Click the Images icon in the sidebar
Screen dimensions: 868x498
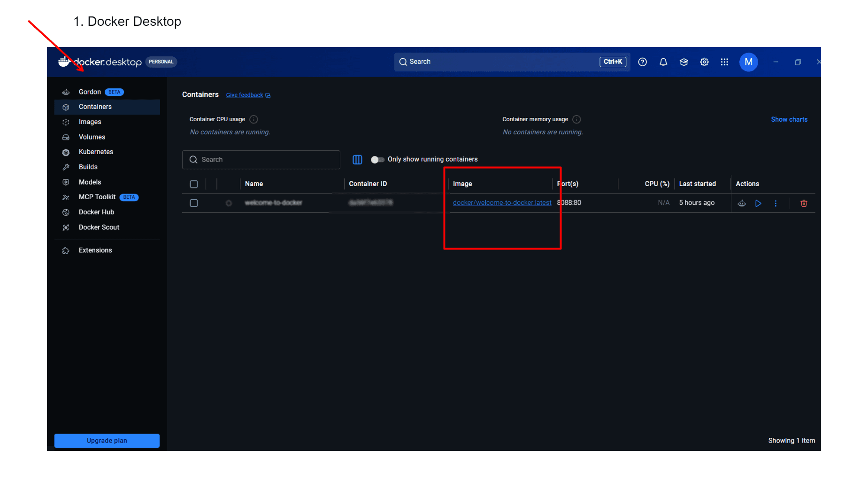66,122
